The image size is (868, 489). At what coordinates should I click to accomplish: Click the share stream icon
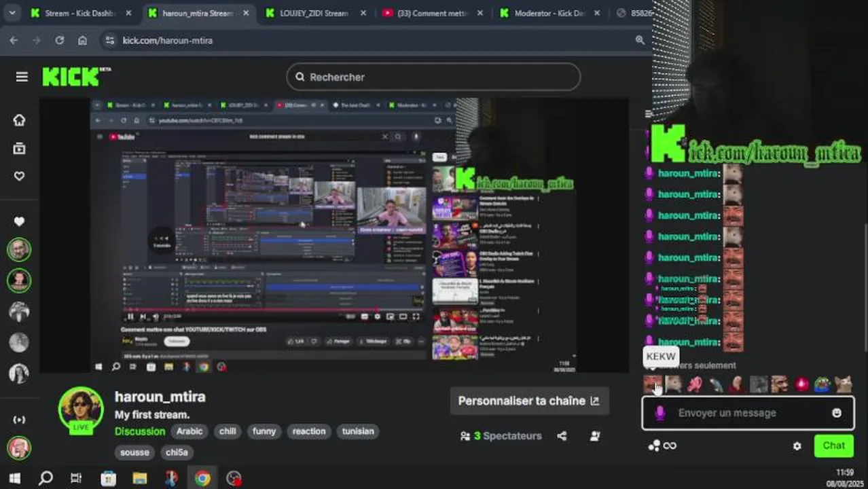point(562,436)
